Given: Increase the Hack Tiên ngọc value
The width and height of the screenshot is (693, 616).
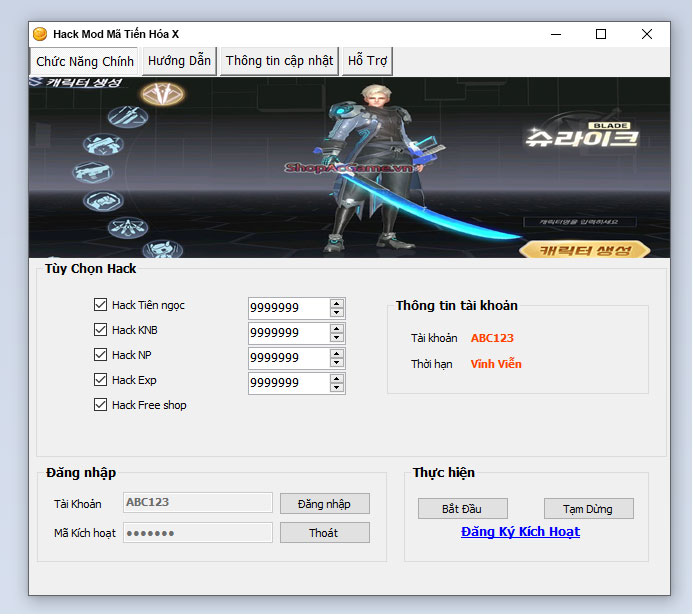Looking at the screenshot, I should [337, 304].
